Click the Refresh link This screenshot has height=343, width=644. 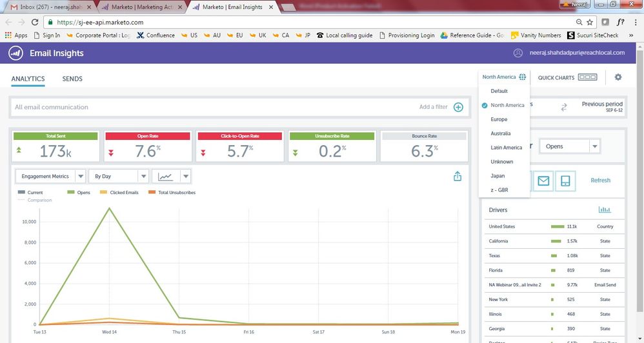[x=600, y=181]
